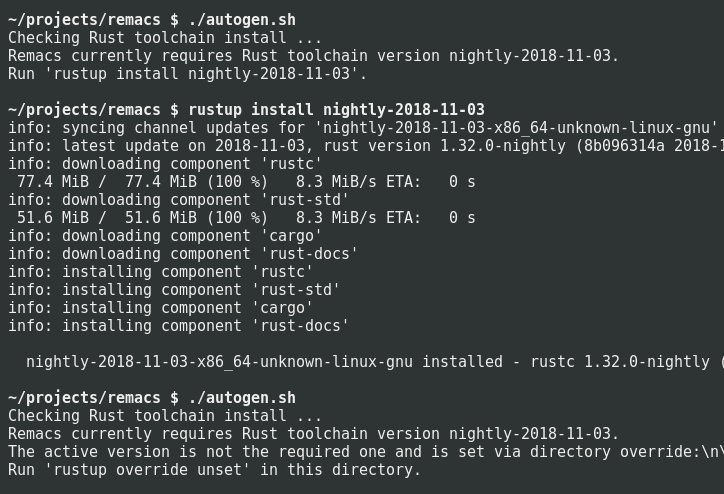Click the 77.4 MiB download progress line
The width and height of the screenshot is (724, 494).
point(240,182)
